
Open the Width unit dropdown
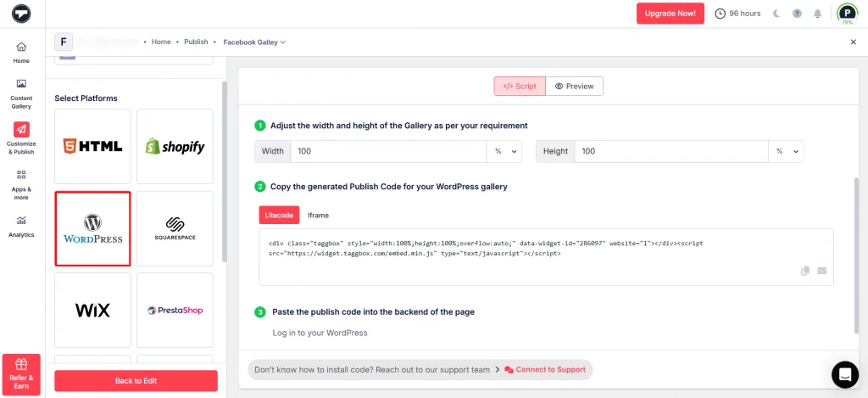(x=505, y=151)
